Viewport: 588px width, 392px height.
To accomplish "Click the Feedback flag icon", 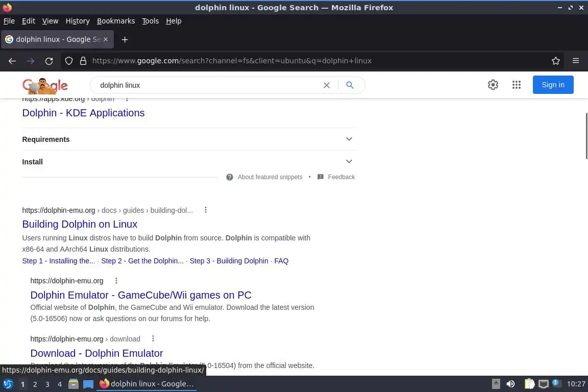I will 320,177.
